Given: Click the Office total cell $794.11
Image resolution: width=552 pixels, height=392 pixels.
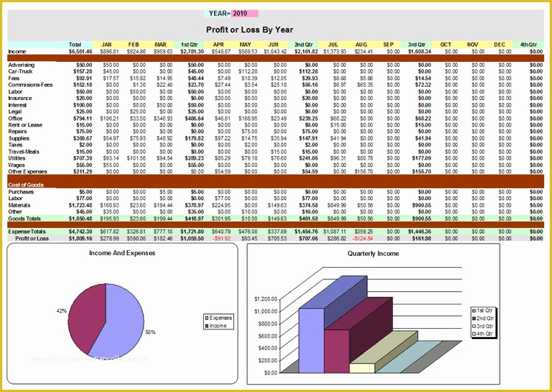Looking at the screenshot, I should pyautogui.click(x=84, y=118).
